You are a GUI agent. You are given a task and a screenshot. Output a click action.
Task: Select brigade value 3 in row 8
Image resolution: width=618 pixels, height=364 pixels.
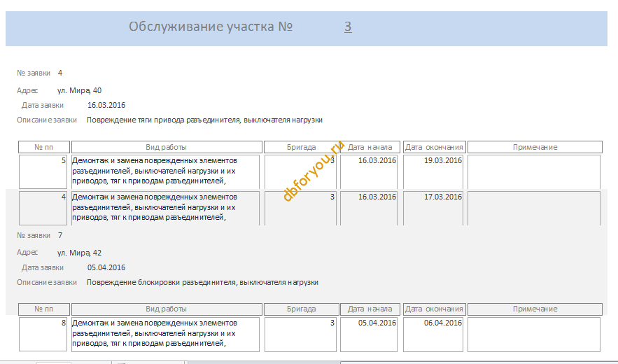pyautogui.click(x=301, y=334)
